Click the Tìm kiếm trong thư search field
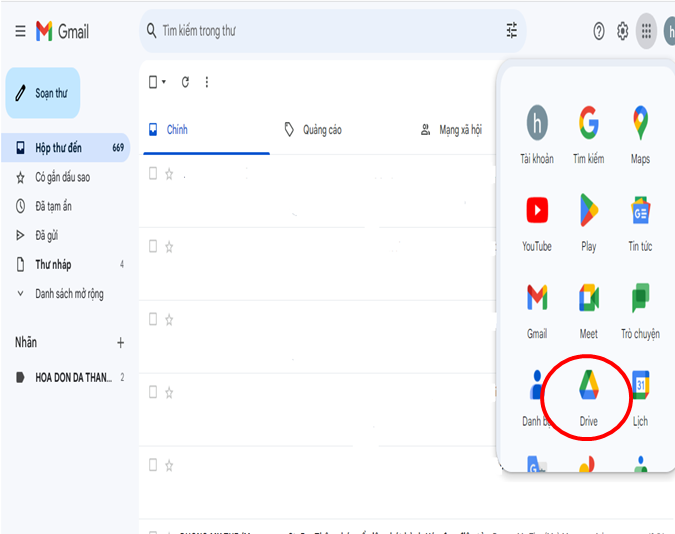Screen dimensions: 675x534 [331, 31]
